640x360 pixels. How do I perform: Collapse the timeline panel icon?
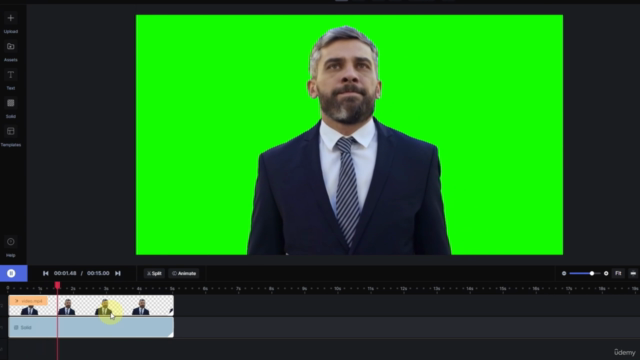[x=633, y=273]
